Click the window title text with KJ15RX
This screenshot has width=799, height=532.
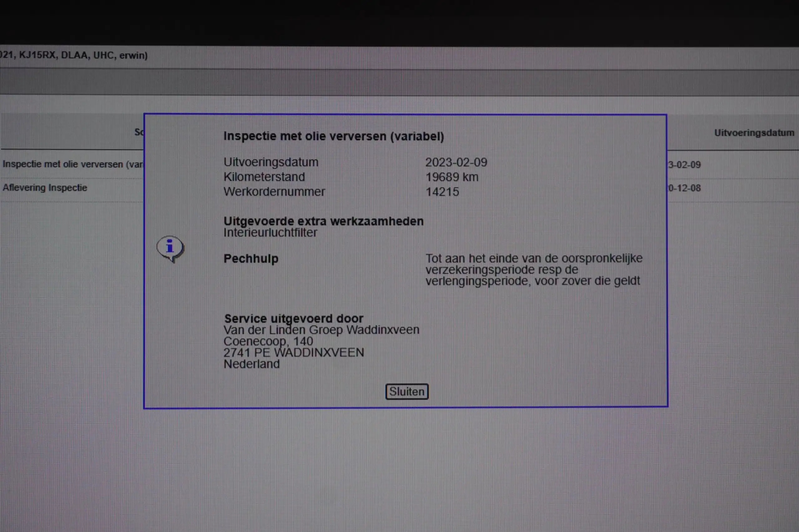coord(74,55)
